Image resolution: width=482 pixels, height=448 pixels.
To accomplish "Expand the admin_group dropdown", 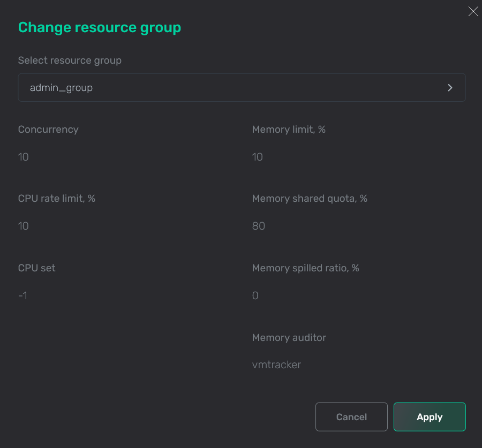I will (x=241, y=87).
